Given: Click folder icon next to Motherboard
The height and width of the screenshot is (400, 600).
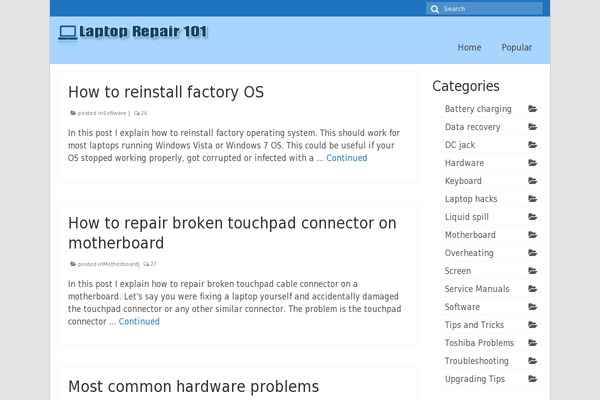Looking at the screenshot, I should 533,235.
